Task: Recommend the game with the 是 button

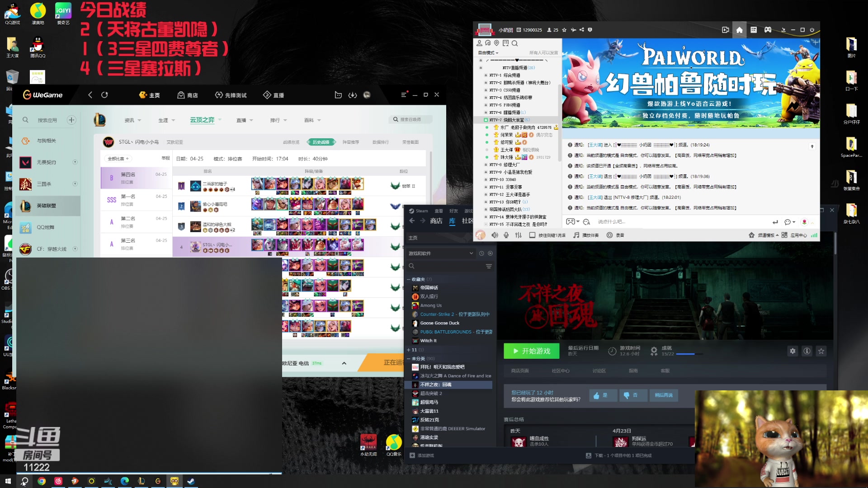Action: pyautogui.click(x=603, y=395)
